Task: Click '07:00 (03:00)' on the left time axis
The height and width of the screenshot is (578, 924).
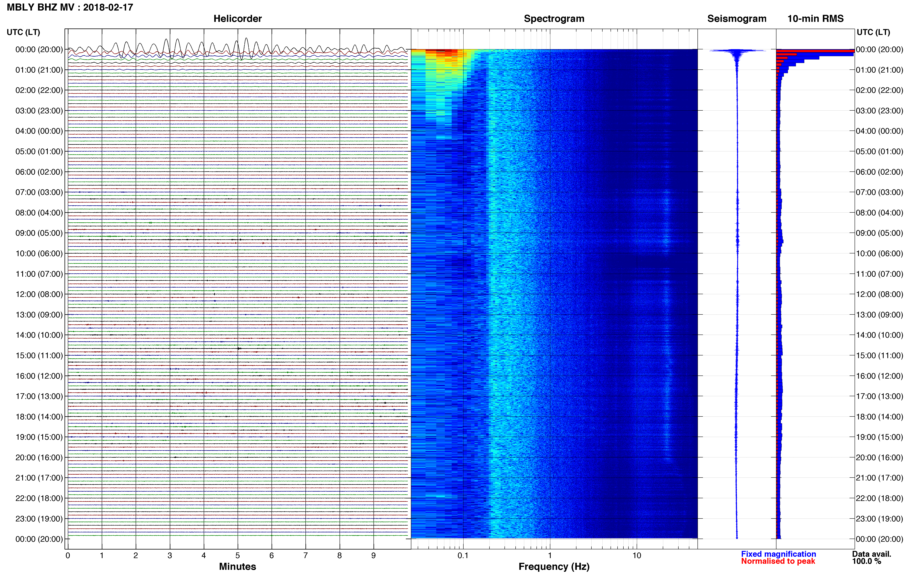Action: pyautogui.click(x=39, y=192)
